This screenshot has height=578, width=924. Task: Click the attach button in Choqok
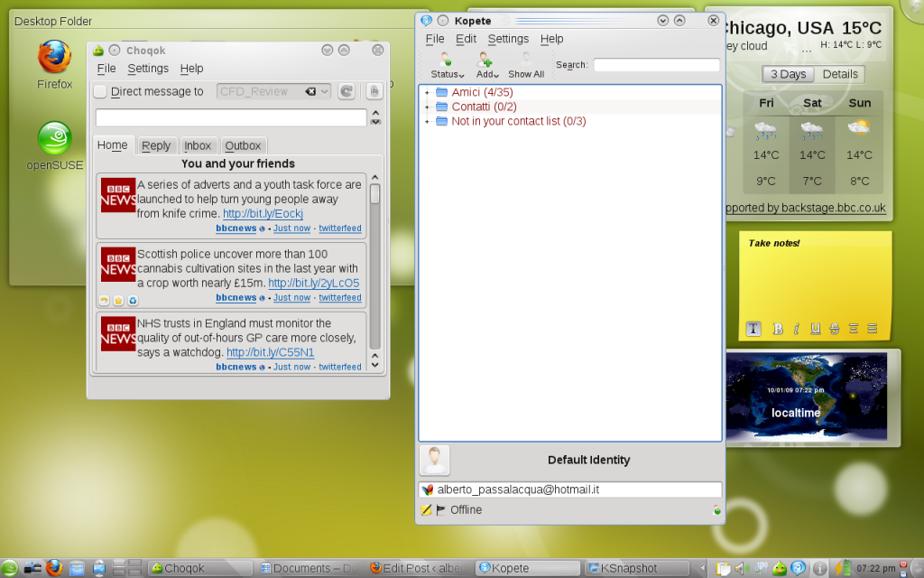[x=374, y=91]
